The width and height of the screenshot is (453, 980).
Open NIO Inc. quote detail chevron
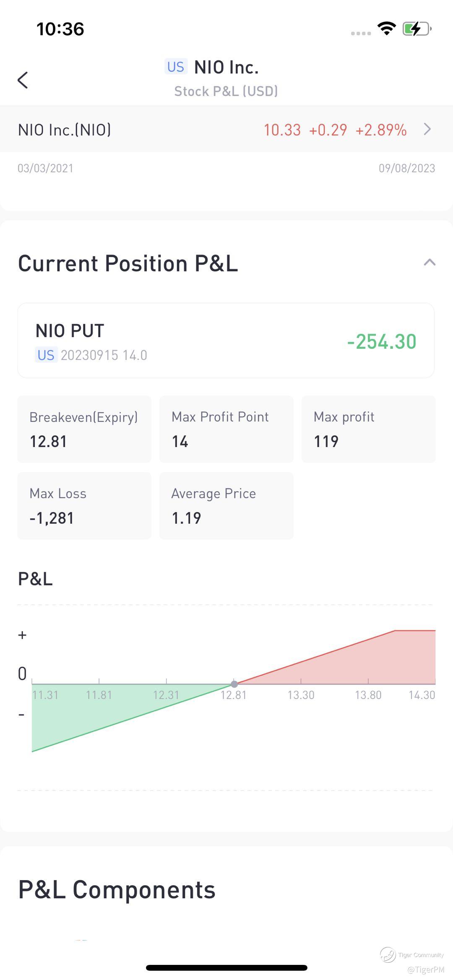coord(427,129)
